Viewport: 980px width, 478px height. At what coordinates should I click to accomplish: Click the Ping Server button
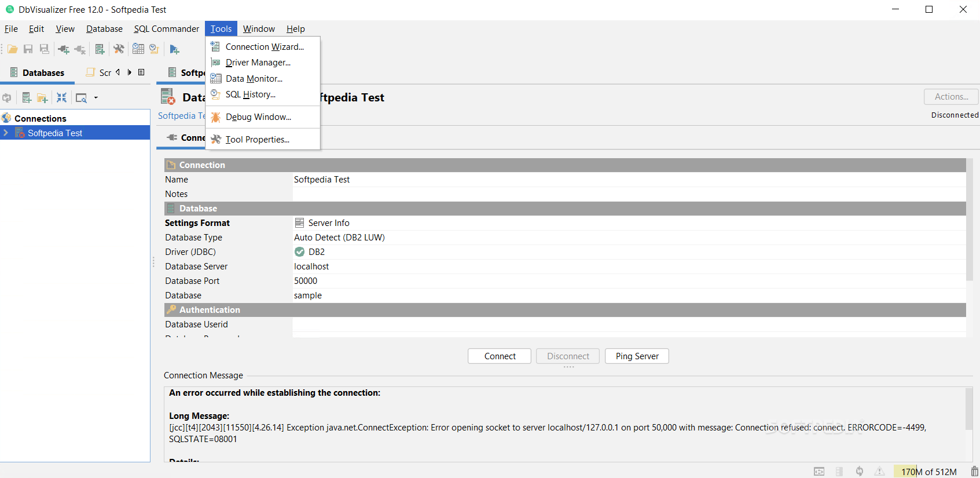point(637,356)
